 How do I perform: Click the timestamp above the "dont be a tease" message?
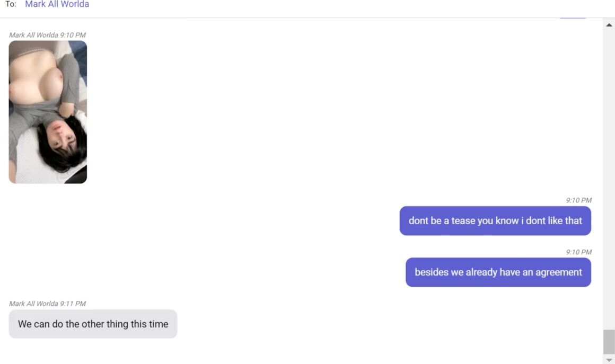click(x=578, y=200)
